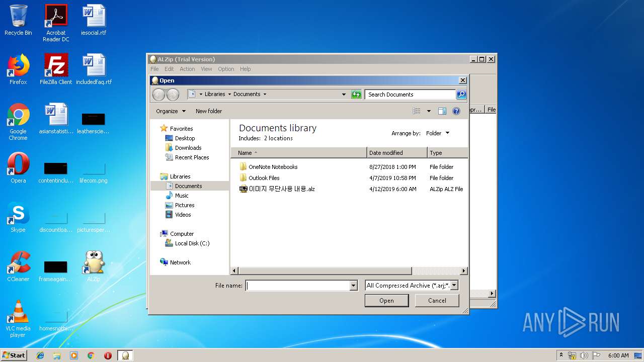Open the Help menu in ALZip

(245, 69)
